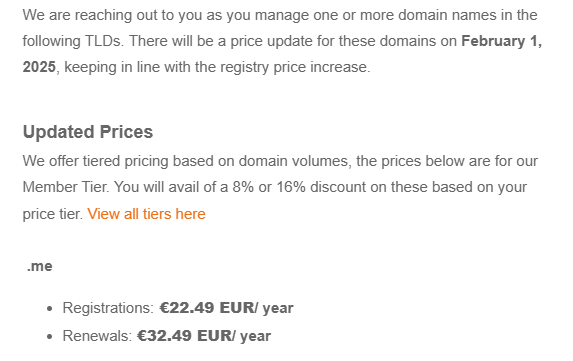Click the words "domain volumes"

[295, 161]
